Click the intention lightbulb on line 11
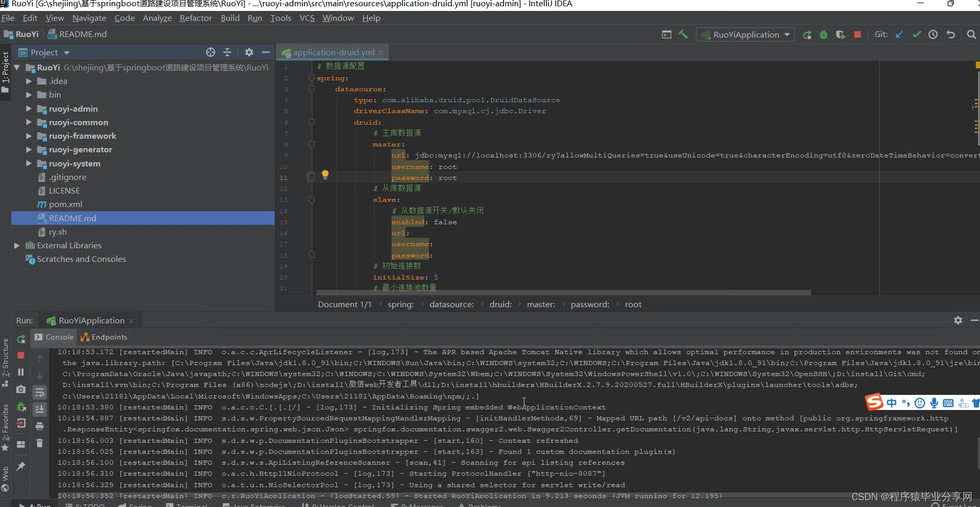The width and height of the screenshot is (980, 507). pyautogui.click(x=325, y=175)
